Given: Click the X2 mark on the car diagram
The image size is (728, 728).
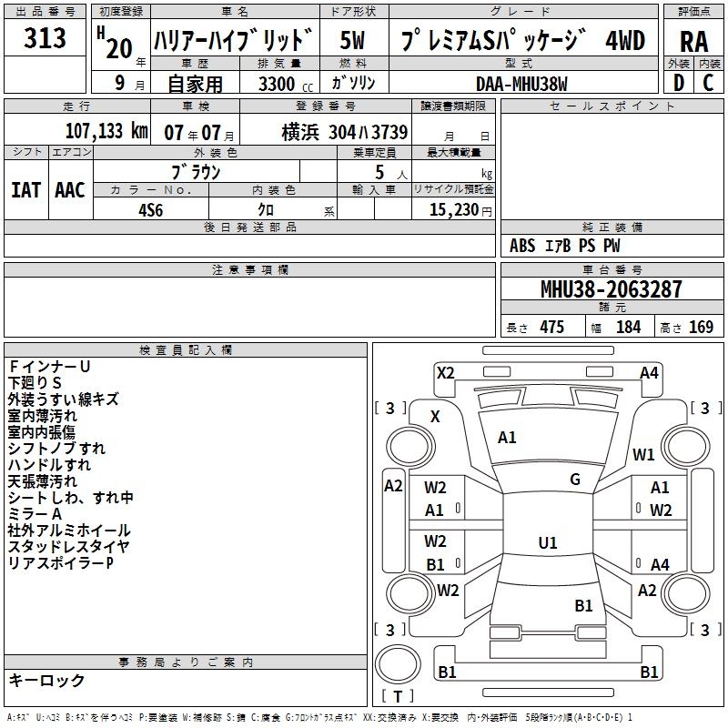Looking at the screenshot, I should (x=445, y=372).
